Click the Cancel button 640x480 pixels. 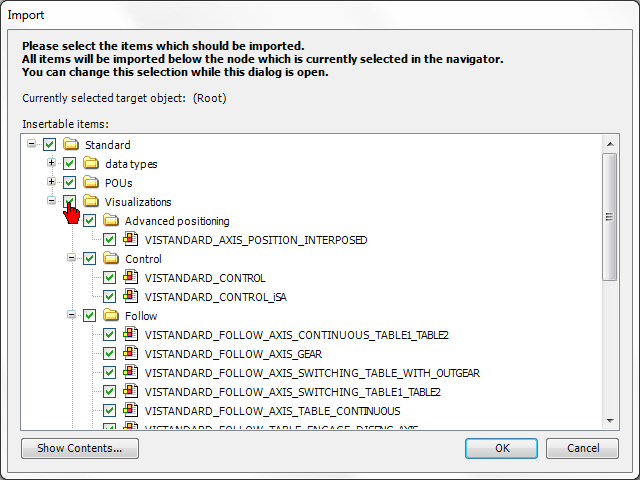point(581,448)
